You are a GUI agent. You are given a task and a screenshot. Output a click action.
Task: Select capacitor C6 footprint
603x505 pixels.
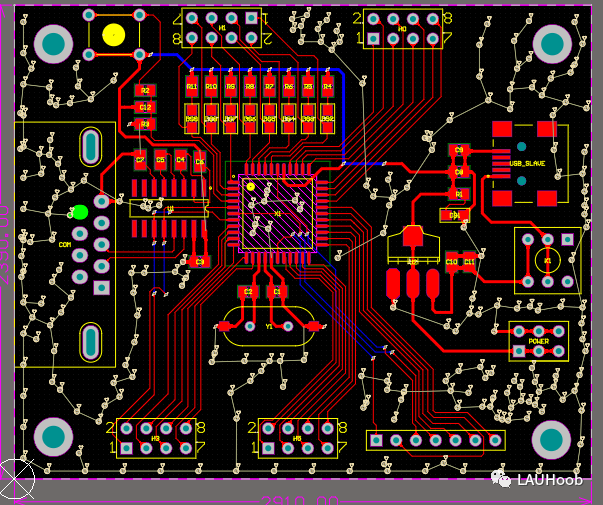click(x=200, y=162)
